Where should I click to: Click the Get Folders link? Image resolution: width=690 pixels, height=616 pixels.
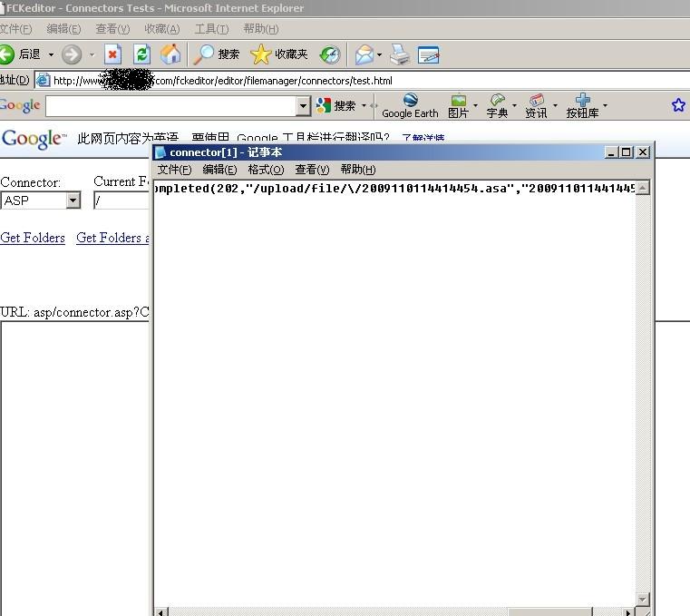[x=33, y=238]
